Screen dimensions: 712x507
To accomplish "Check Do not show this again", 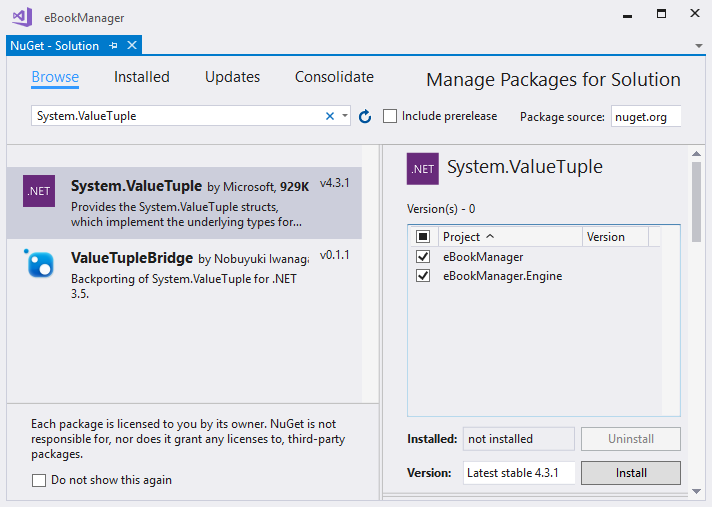I will [x=39, y=480].
